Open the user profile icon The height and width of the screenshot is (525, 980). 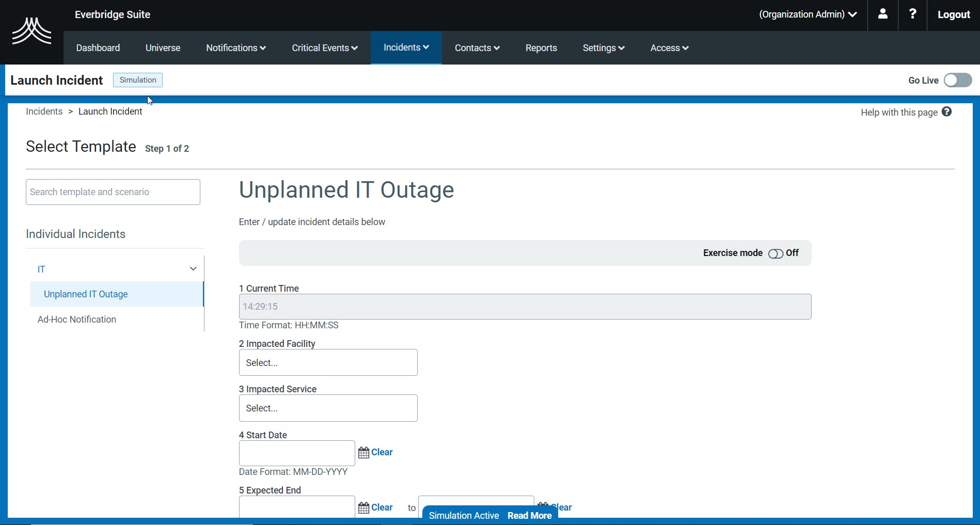coord(882,14)
